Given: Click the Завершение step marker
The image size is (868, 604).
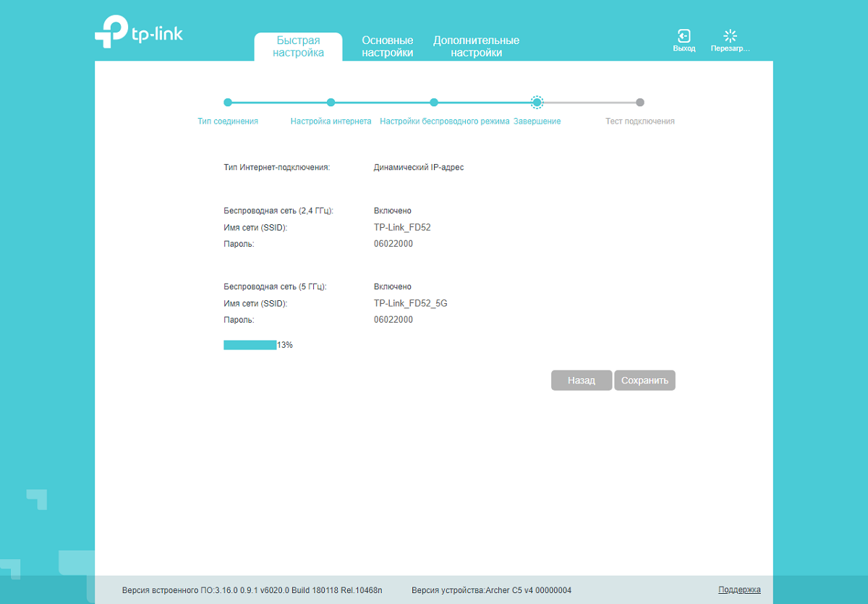Looking at the screenshot, I should pyautogui.click(x=537, y=103).
